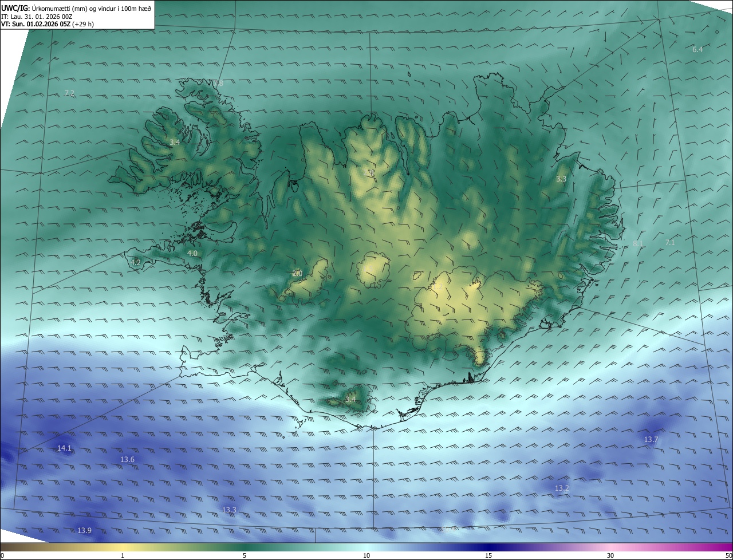This screenshot has height=560, width=733.
Task: Click the 7.2 value label on the map
Action: [x=69, y=92]
